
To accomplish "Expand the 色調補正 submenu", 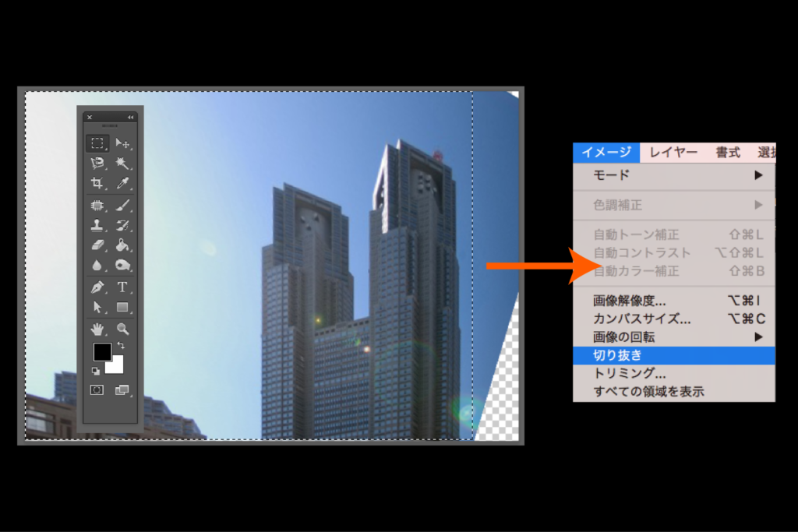I will (674, 205).
